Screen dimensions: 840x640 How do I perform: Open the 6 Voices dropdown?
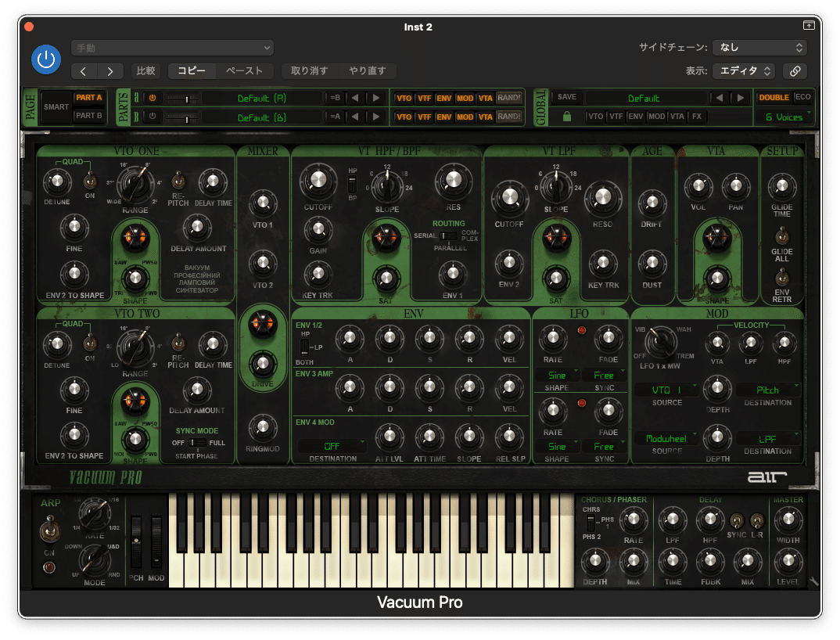click(x=784, y=117)
